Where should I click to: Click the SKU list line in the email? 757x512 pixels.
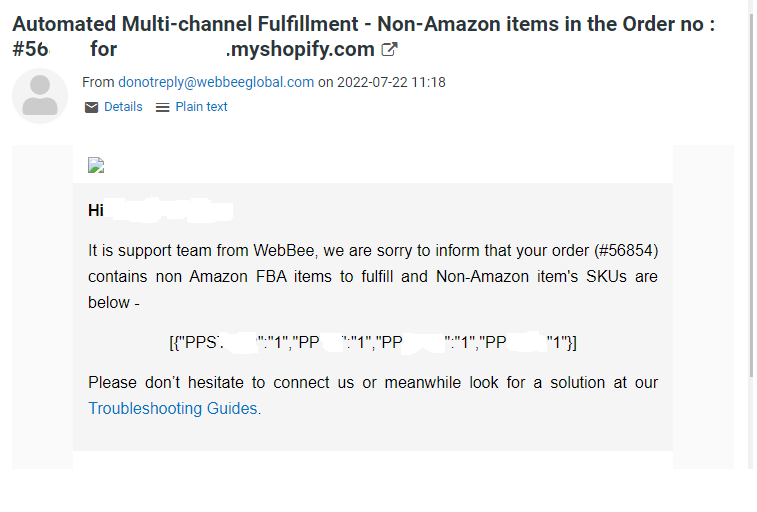372,343
